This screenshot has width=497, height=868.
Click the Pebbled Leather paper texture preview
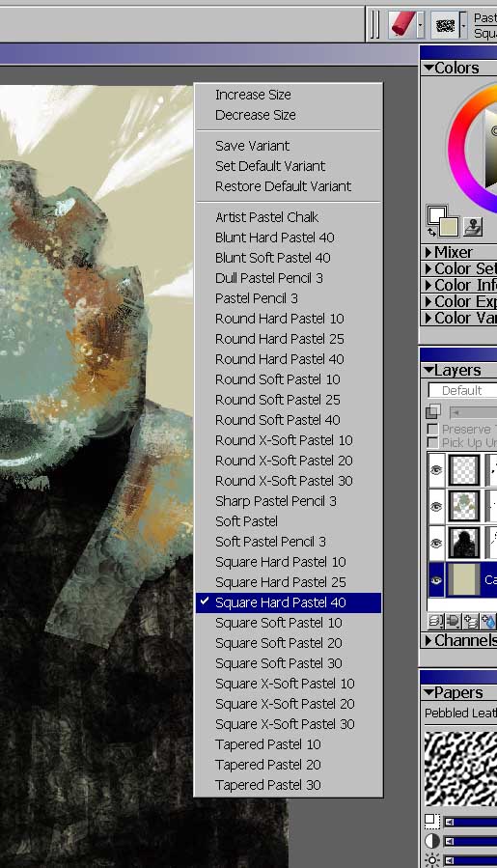tap(460, 769)
